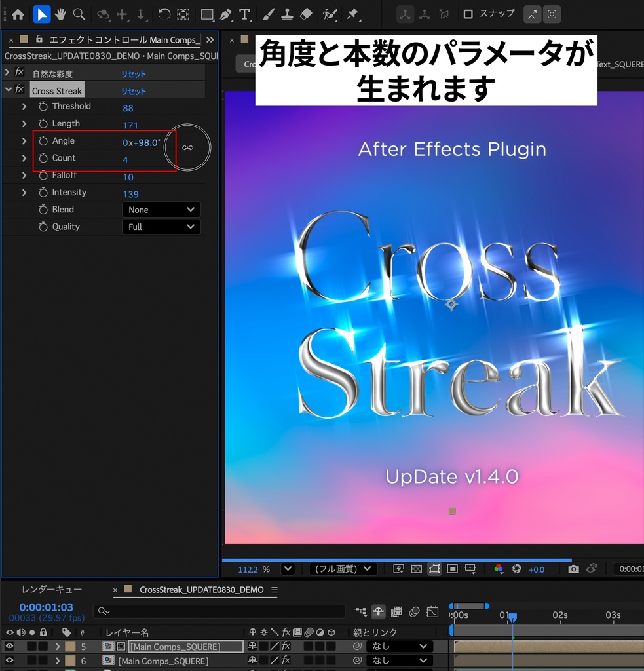The width and height of the screenshot is (644, 671).
Task: Open the (フル画質) resolution dropdown
Action: (x=343, y=569)
